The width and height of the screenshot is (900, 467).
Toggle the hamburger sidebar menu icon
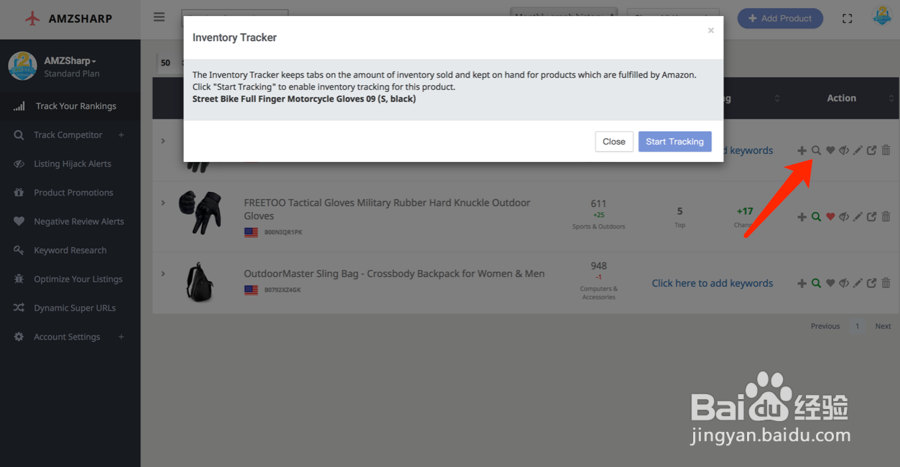[159, 17]
